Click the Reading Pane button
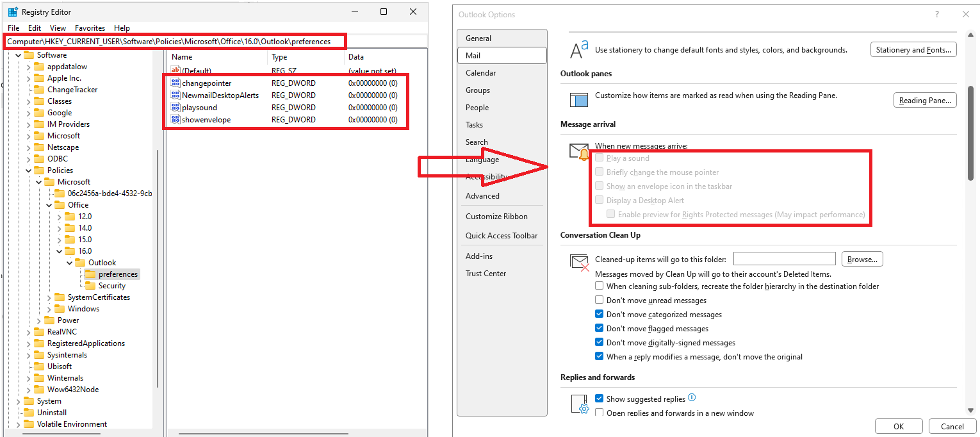 click(925, 101)
